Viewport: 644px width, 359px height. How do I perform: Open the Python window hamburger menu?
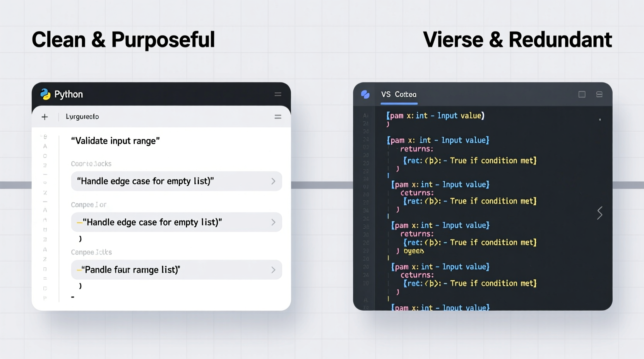tap(278, 94)
